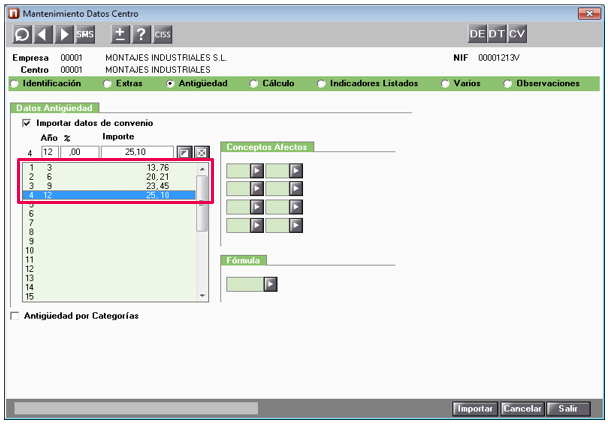
Task: Select the Identificación radio option
Action: pos(14,84)
